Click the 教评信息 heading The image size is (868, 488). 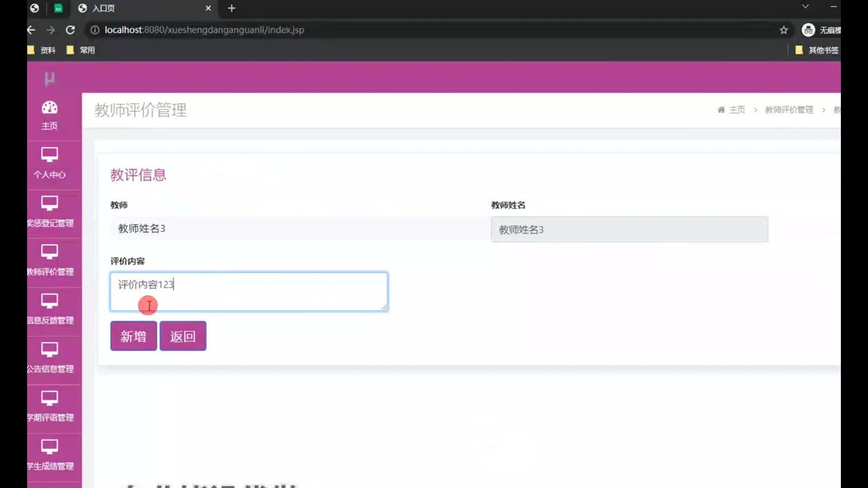138,175
